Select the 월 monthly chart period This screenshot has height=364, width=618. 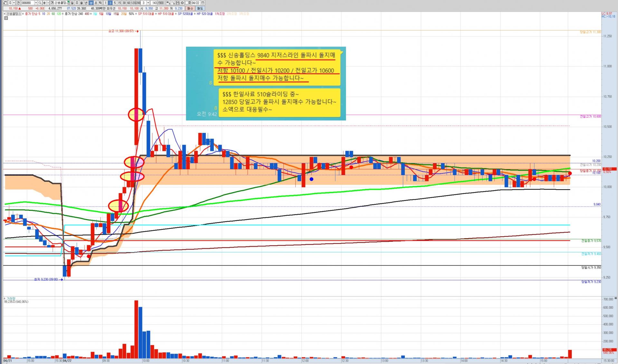pos(81,3)
